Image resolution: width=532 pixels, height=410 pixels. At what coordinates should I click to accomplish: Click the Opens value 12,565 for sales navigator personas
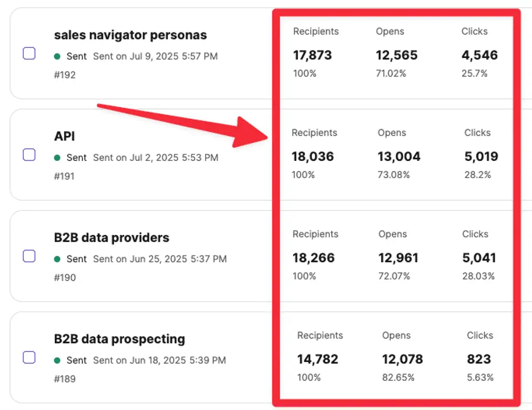397,55
